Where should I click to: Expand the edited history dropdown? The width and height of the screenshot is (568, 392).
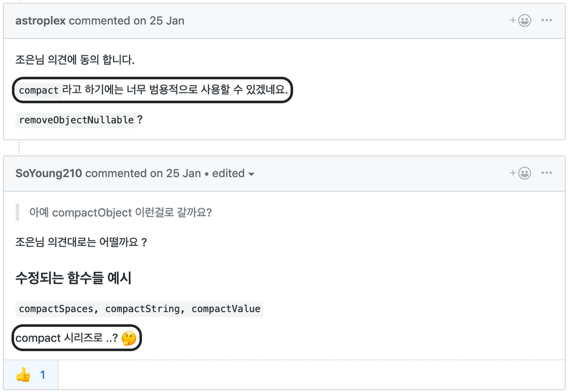234,173
